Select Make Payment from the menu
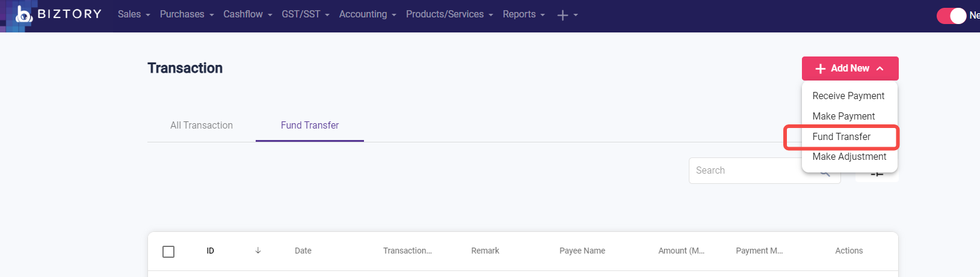This screenshot has height=277, width=980. [843, 117]
